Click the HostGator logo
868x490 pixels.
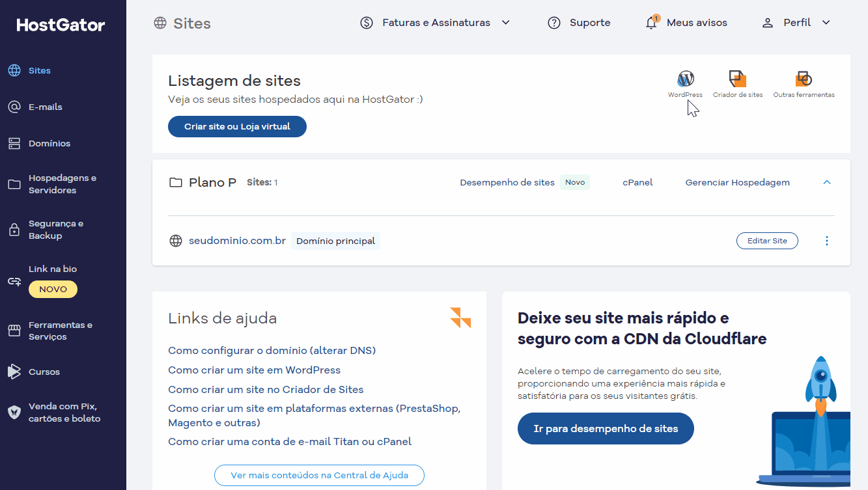pyautogui.click(x=61, y=25)
